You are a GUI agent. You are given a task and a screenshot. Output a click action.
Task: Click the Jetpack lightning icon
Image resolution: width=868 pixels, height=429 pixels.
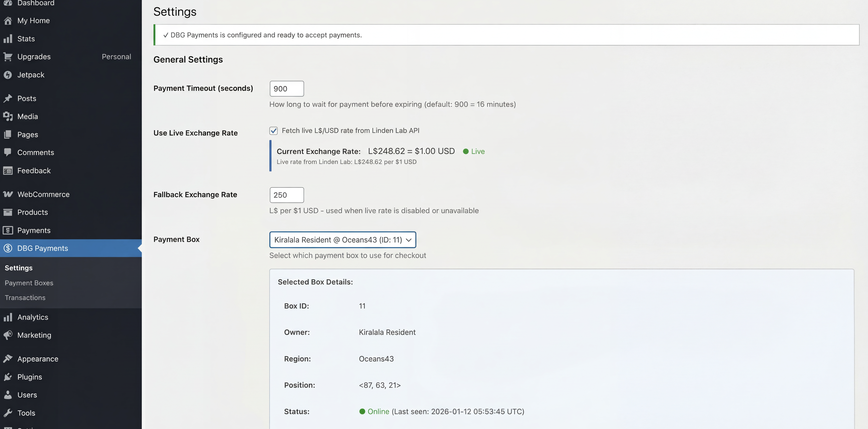pos(8,75)
